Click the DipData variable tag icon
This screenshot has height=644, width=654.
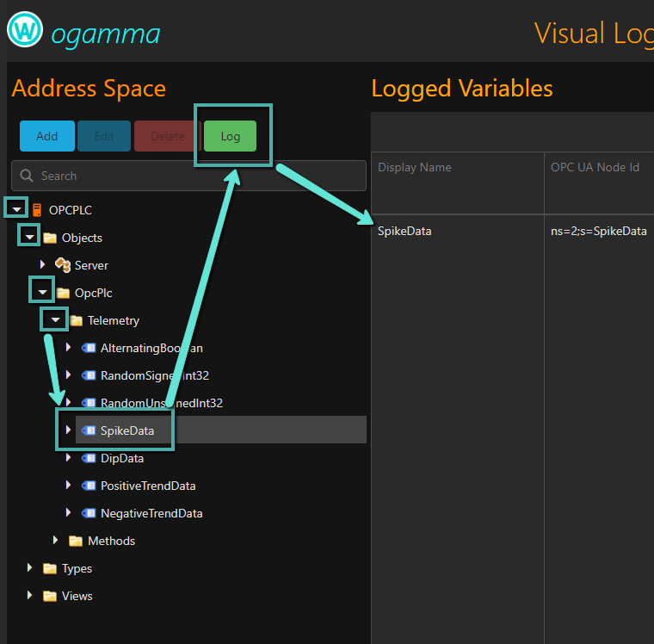coord(89,458)
